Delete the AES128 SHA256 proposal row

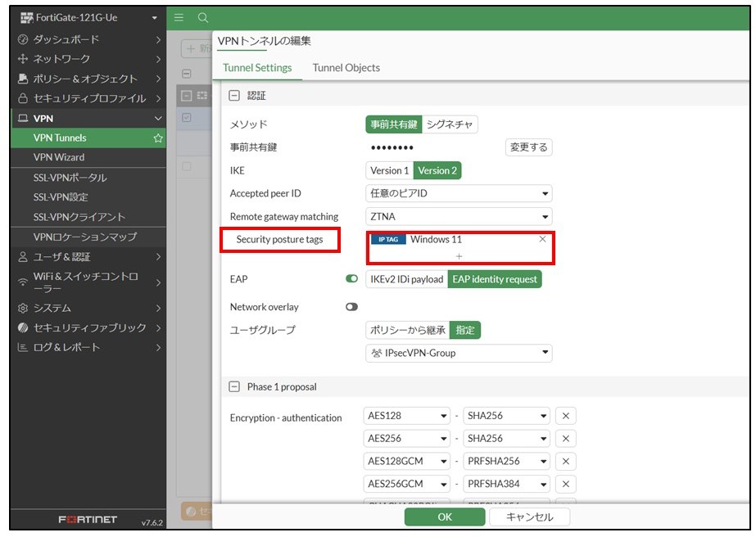click(x=565, y=416)
